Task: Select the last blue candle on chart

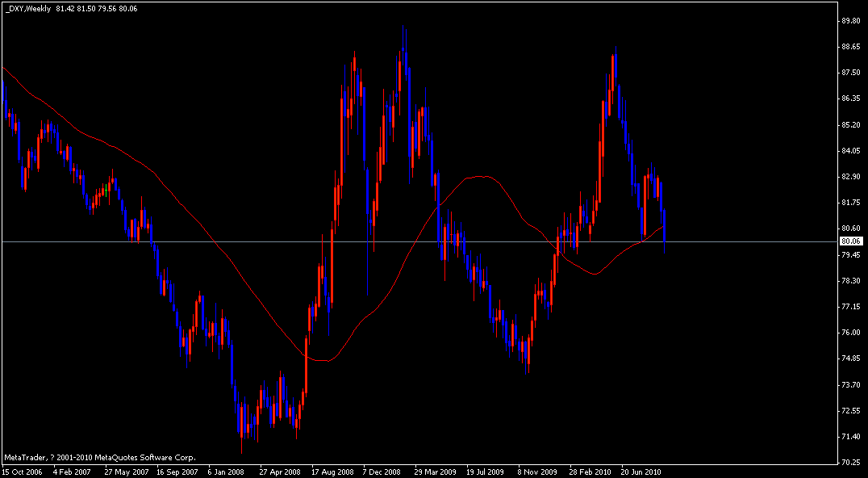Action: pos(665,226)
